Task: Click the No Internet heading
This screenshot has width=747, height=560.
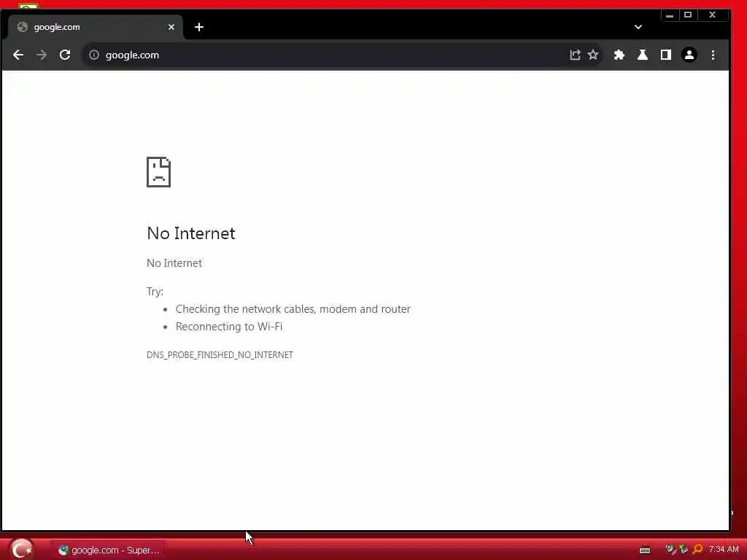Action: [x=191, y=233]
